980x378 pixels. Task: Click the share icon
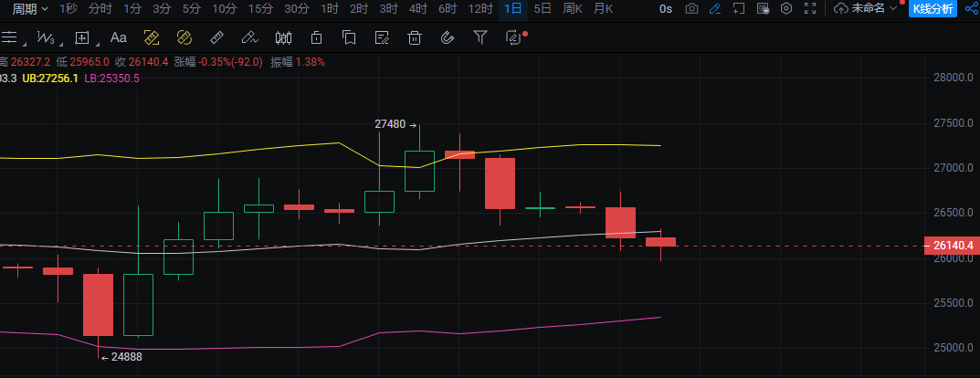pos(971,9)
